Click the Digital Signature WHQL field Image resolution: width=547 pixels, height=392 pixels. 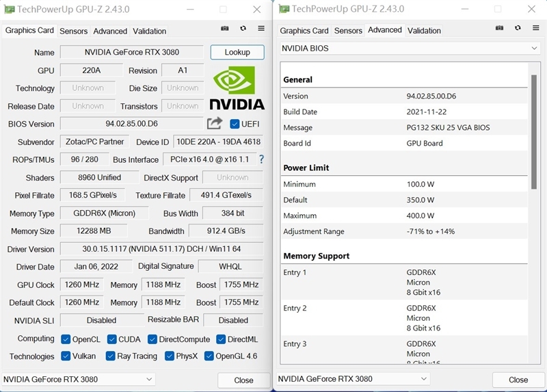(x=230, y=267)
